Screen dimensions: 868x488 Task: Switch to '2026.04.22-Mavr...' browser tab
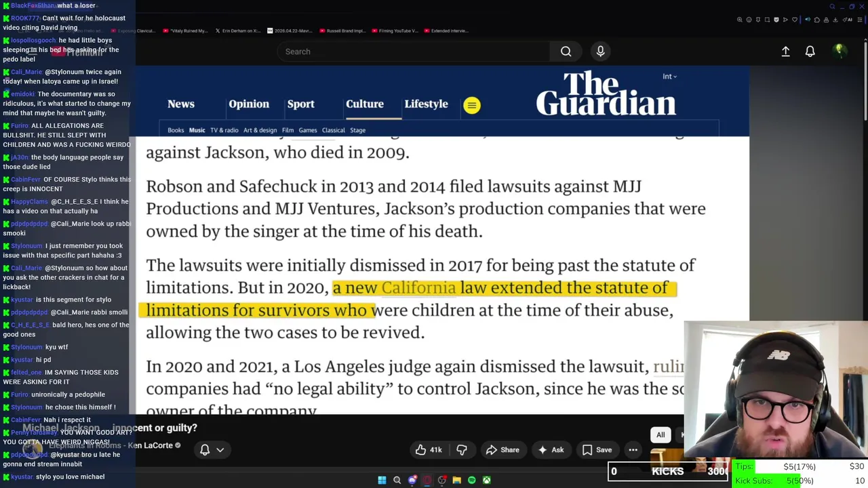tap(290, 30)
